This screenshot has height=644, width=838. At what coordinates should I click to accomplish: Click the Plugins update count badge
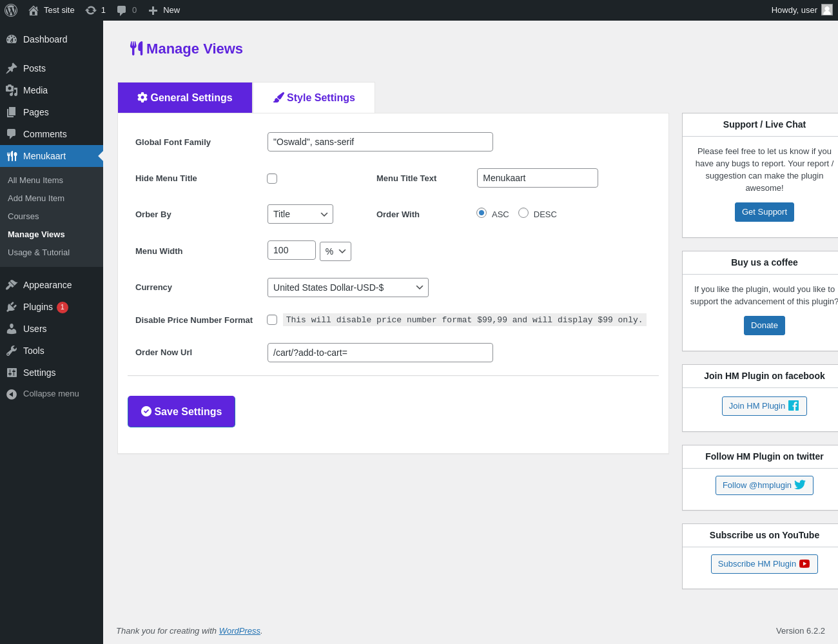63,307
